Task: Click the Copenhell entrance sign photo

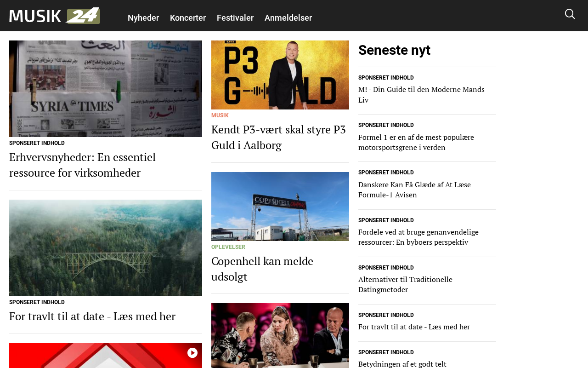Action: (280, 207)
